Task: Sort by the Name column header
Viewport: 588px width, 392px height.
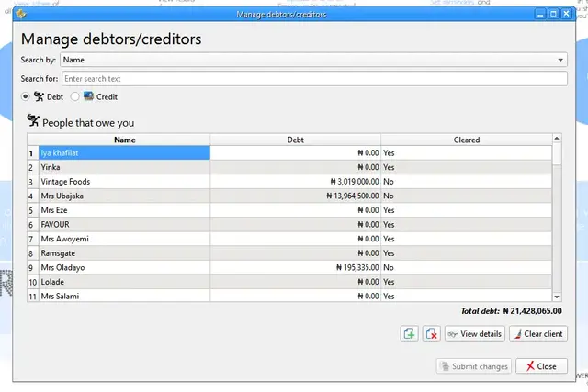Action: click(125, 140)
